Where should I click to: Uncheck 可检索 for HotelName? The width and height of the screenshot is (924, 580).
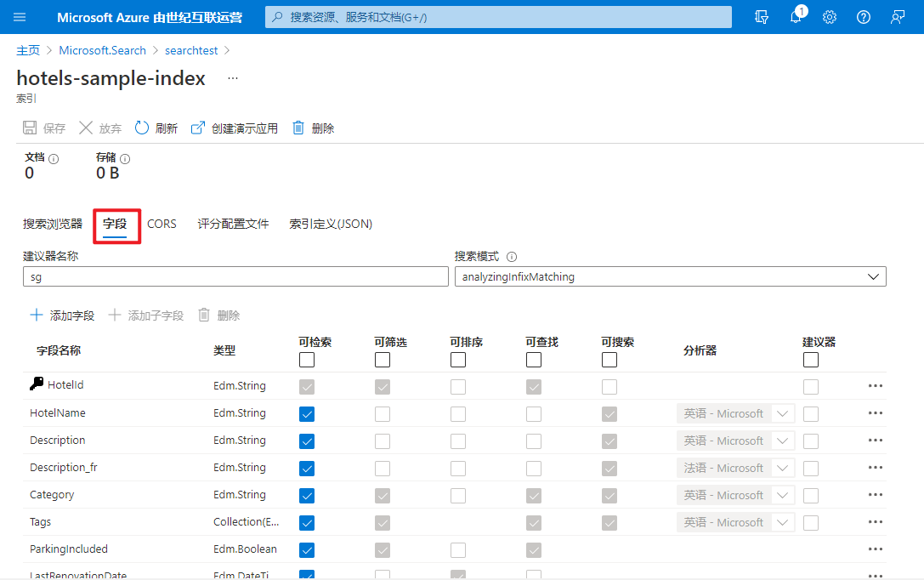[x=307, y=414]
